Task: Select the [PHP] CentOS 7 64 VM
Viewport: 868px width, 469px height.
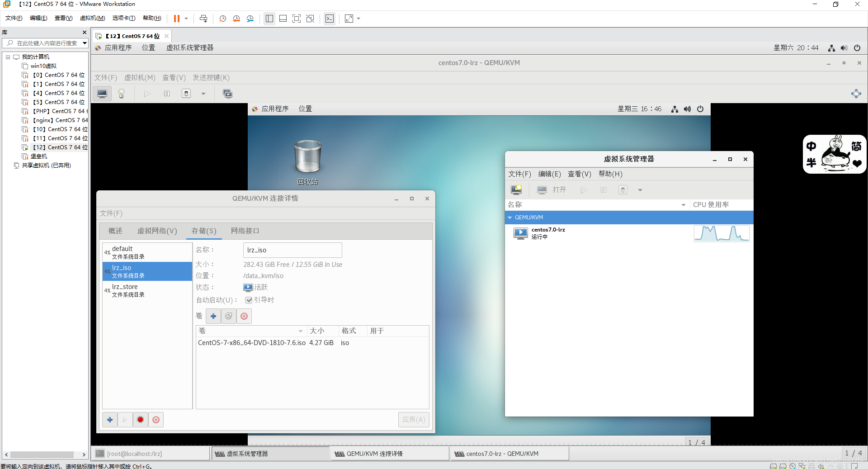Action: click(55, 111)
